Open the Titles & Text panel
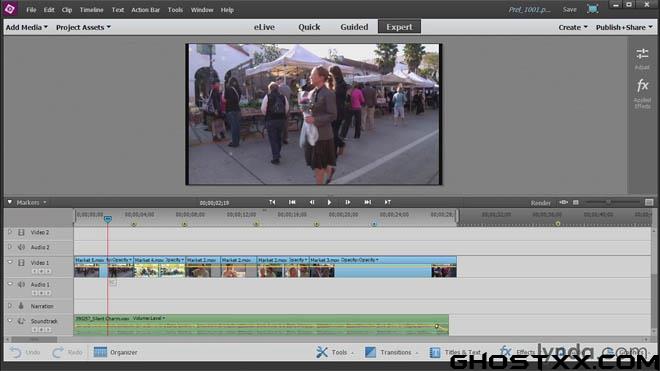Viewport: 660px width, 371px height. [x=455, y=352]
